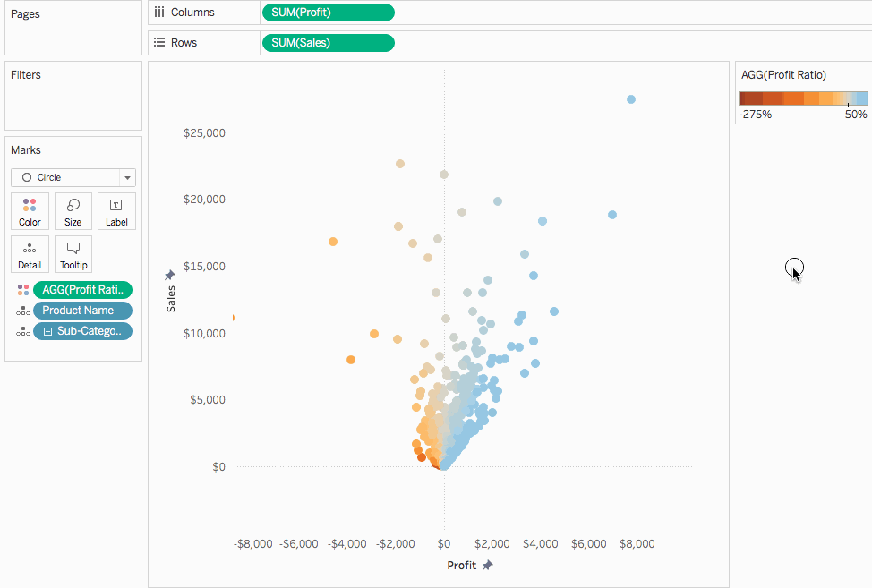Viewport: 872px width, 588px height.
Task: Open the Size mark card
Action: 73,211
